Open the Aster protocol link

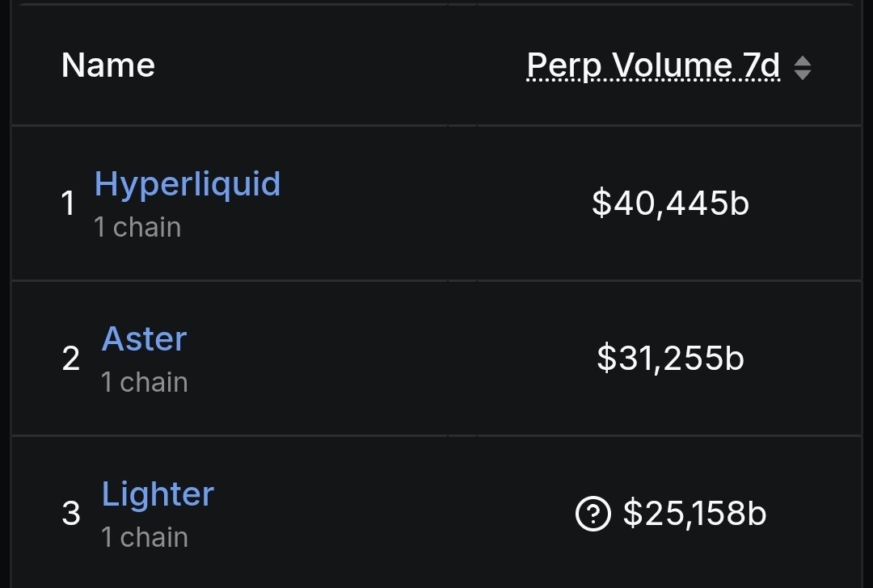[x=144, y=339]
